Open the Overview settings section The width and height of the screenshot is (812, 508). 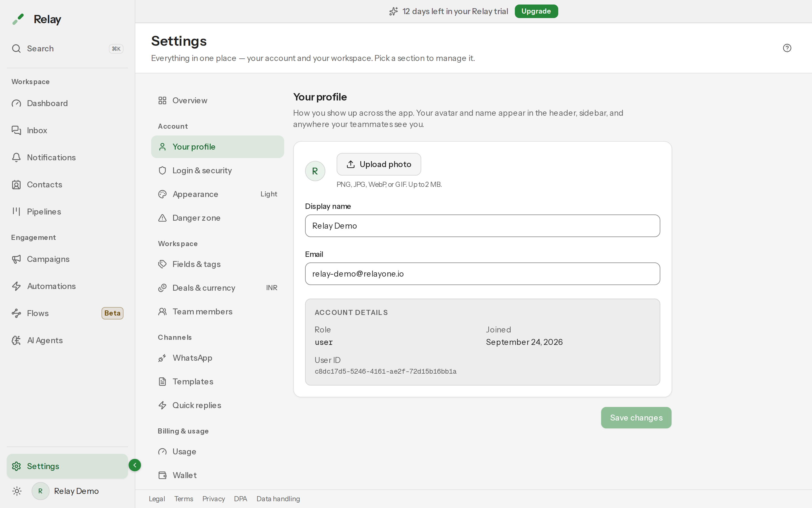(217, 100)
